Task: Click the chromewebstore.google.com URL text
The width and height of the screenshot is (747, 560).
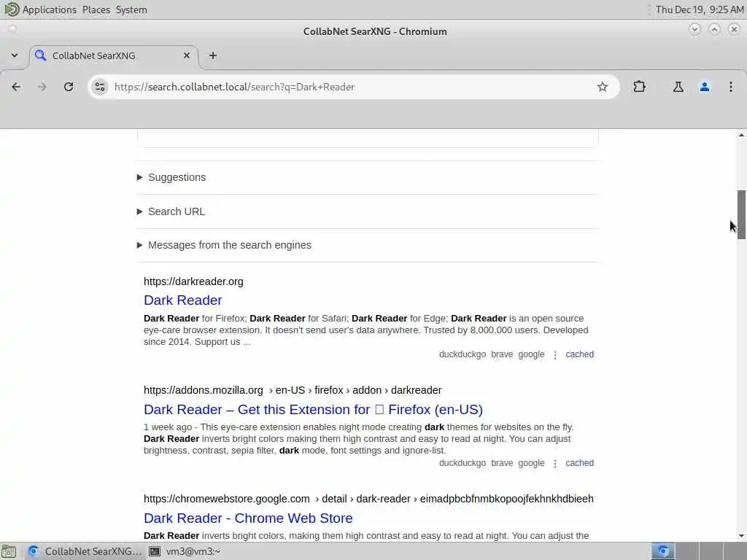Action: (227, 499)
